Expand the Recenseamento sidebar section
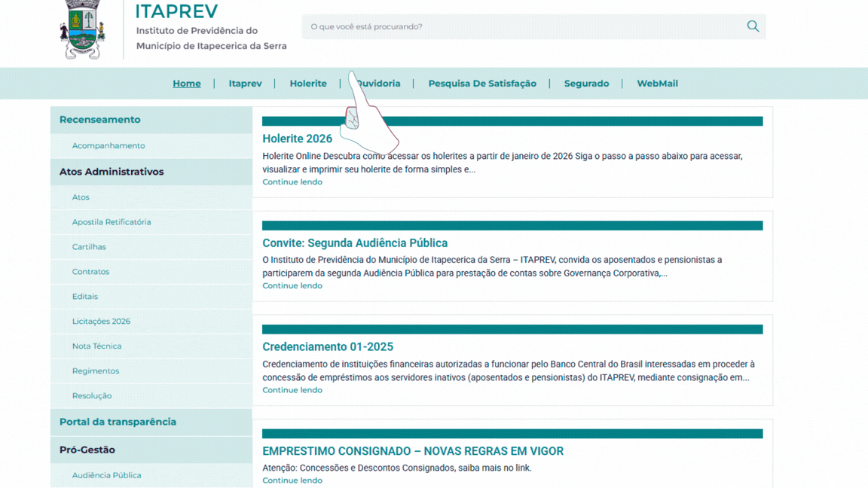 click(x=100, y=120)
